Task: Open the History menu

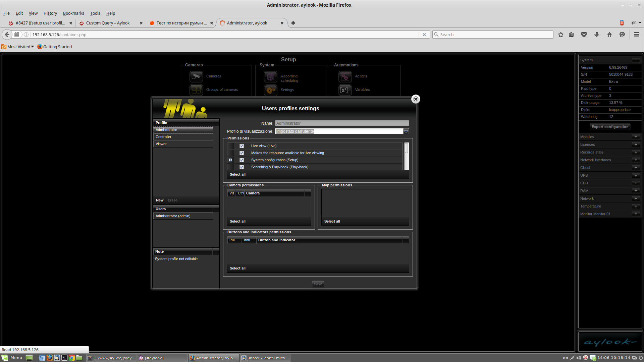Action: click(x=50, y=13)
